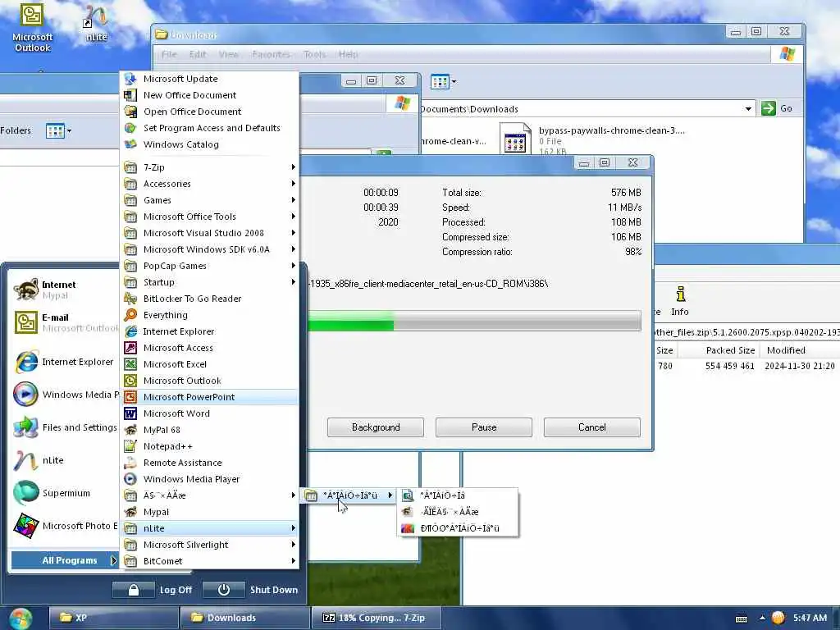Expand PopCap Games submenu
Image resolution: width=840 pixels, height=630 pixels.
[209, 266]
